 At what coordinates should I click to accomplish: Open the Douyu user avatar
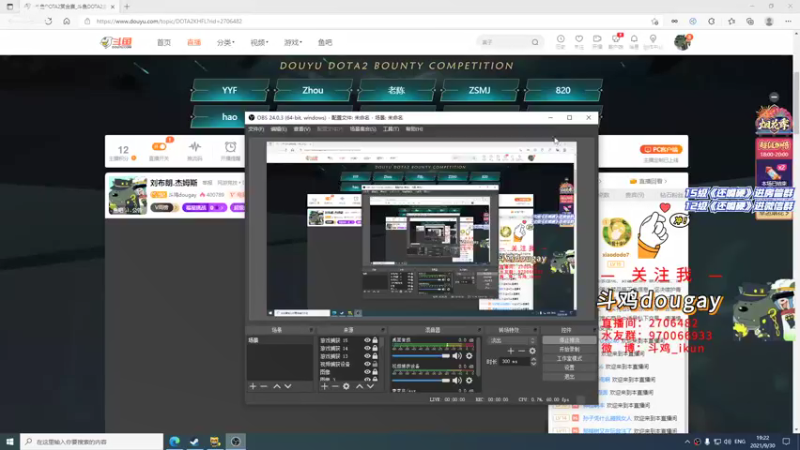(x=682, y=42)
